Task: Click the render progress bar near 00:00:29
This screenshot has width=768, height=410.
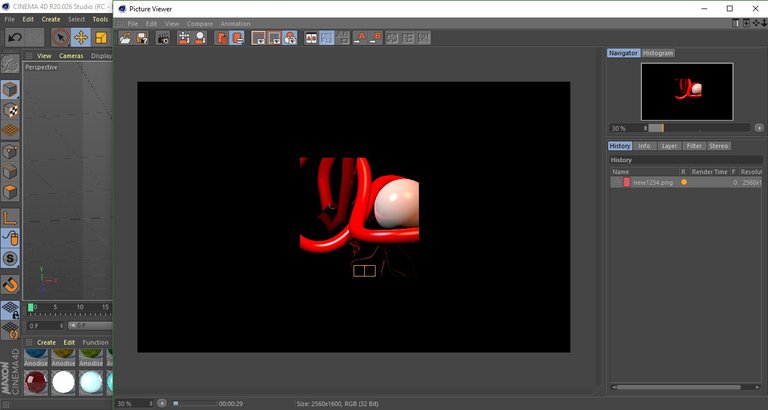Action: pyautogui.click(x=194, y=404)
